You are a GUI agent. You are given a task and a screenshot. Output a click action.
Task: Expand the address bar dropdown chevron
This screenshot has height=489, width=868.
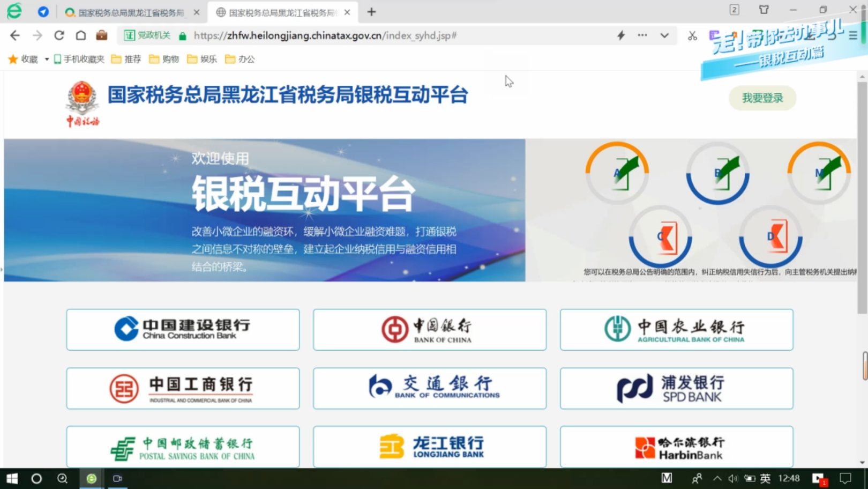(x=664, y=35)
